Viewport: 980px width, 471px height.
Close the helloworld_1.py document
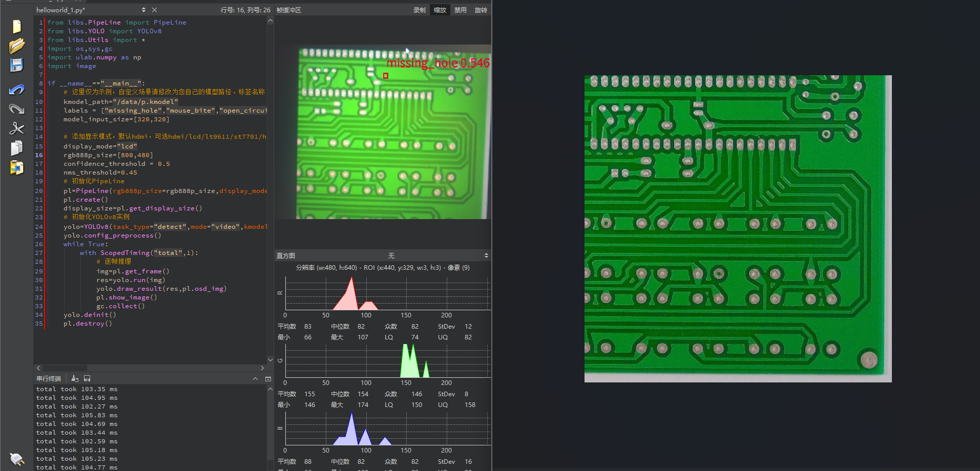pyautogui.click(x=154, y=10)
